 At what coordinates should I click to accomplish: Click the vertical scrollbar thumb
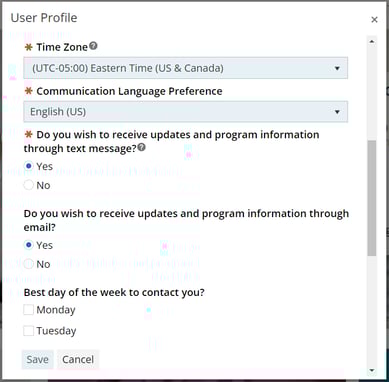tap(372, 198)
